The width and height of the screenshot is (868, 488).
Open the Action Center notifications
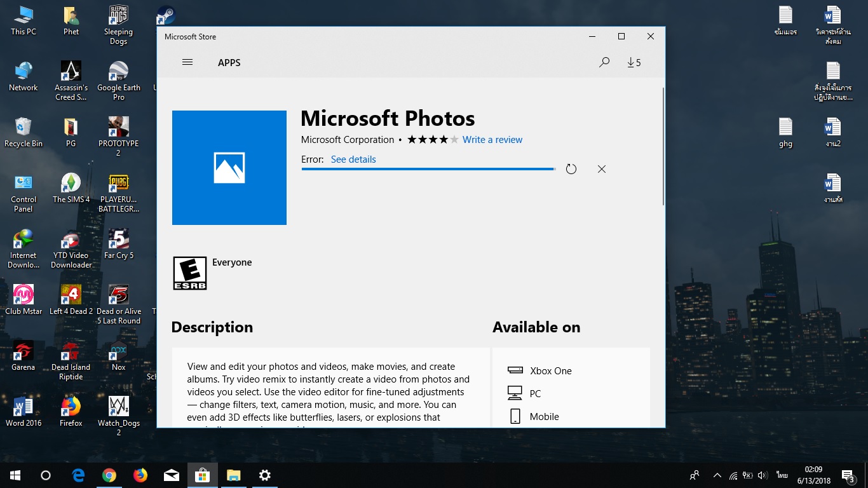coord(849,475)
